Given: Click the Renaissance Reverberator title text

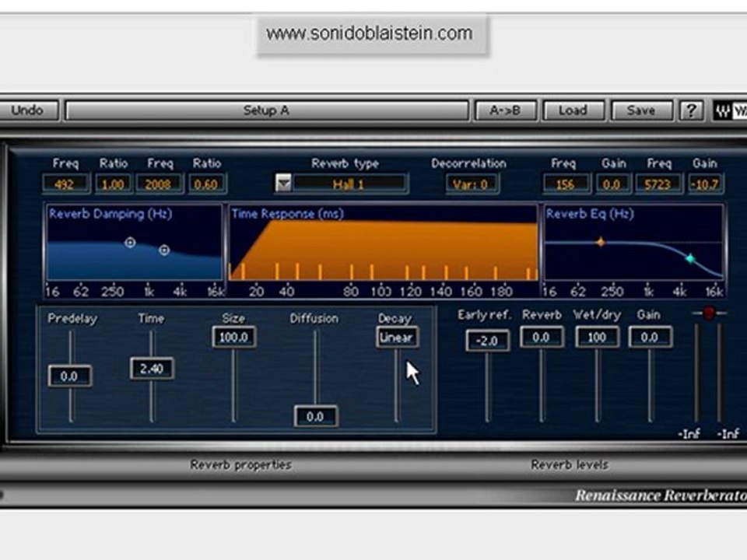Looking at the screenshot, I should 661,495.
